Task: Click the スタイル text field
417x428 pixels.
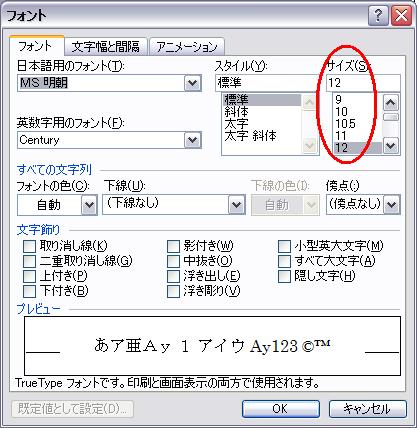Action: [268, 83]
